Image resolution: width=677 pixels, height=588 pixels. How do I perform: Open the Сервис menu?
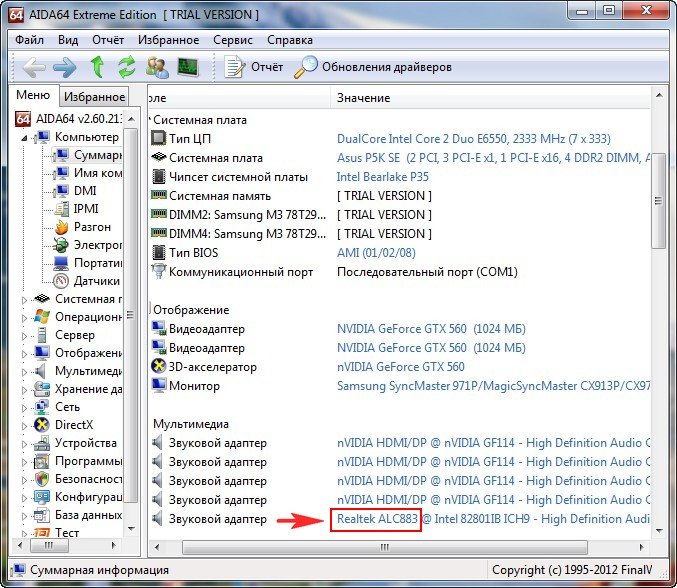point(233,40)
